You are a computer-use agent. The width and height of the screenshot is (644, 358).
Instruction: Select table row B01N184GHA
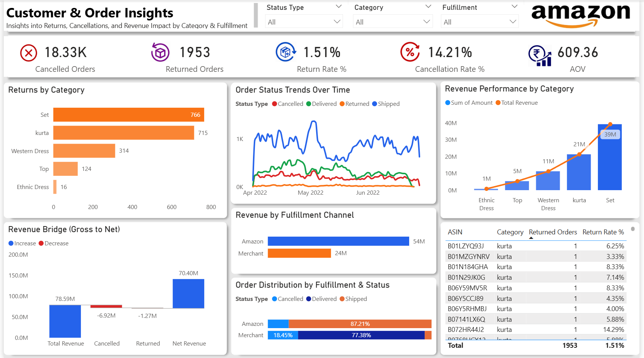coord(536,267)
